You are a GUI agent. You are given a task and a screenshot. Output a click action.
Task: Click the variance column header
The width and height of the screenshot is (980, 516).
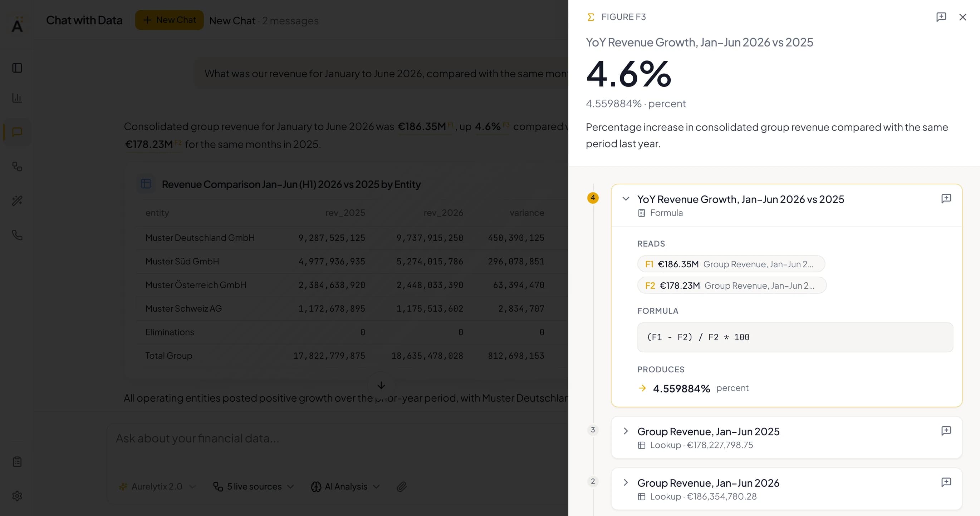tap(526, 213)
